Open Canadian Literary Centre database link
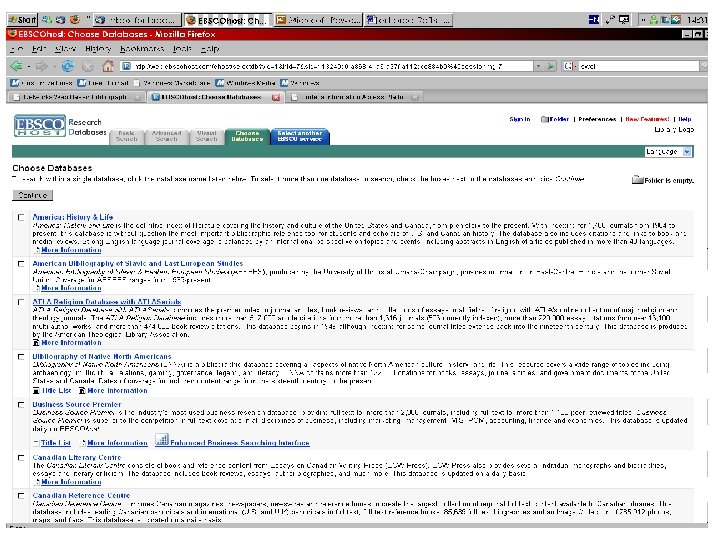 tap(77, 458)
